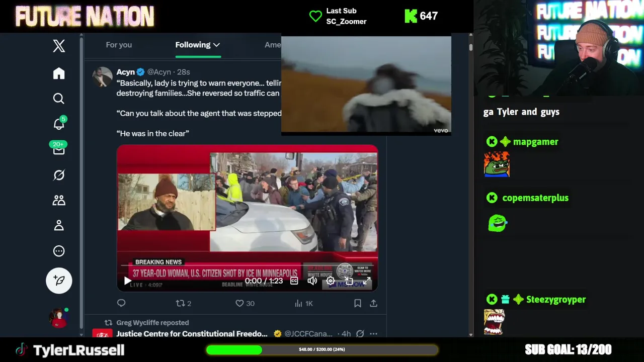This screenshot has width=644, height=362.
Task: Open Communities people icon
Action: (x=59, y=200)
